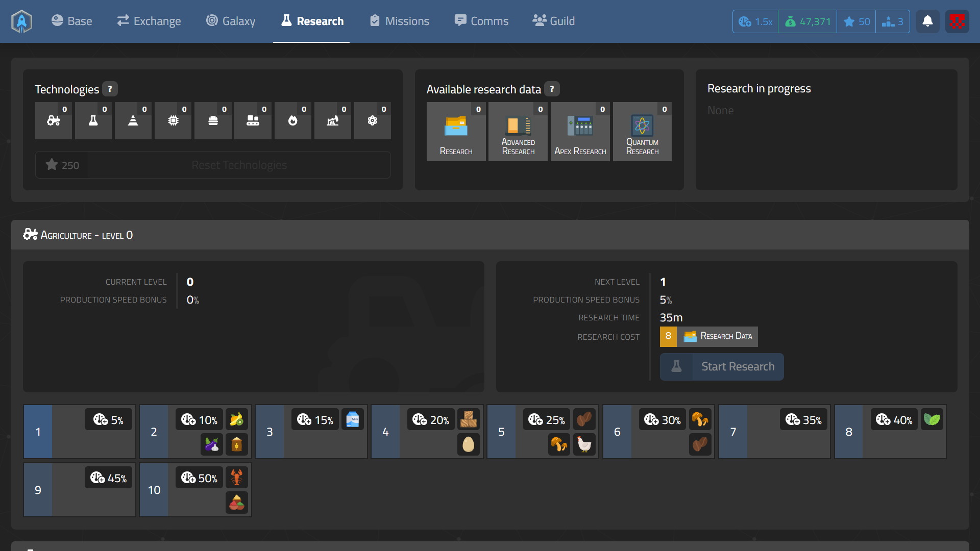Click the level 10 lobster unlock icon
Viewport: 980px width, 551px height.
click(x=237, y=478)
